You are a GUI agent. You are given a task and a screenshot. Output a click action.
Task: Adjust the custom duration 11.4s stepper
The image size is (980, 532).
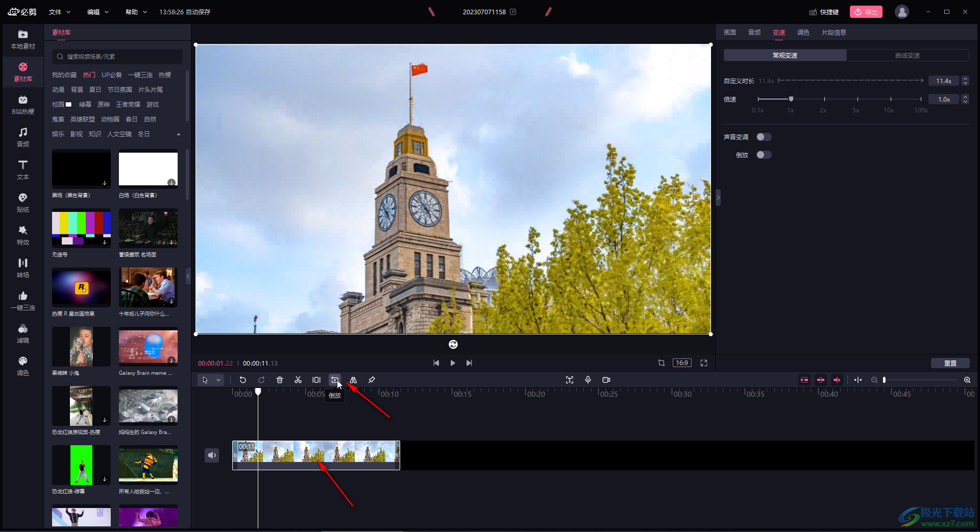tap(965, 81)
